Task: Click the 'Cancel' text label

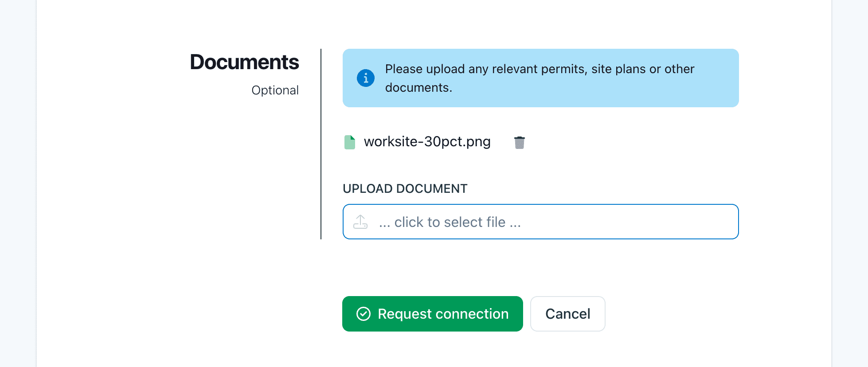Action: click(x=567, y=314)
